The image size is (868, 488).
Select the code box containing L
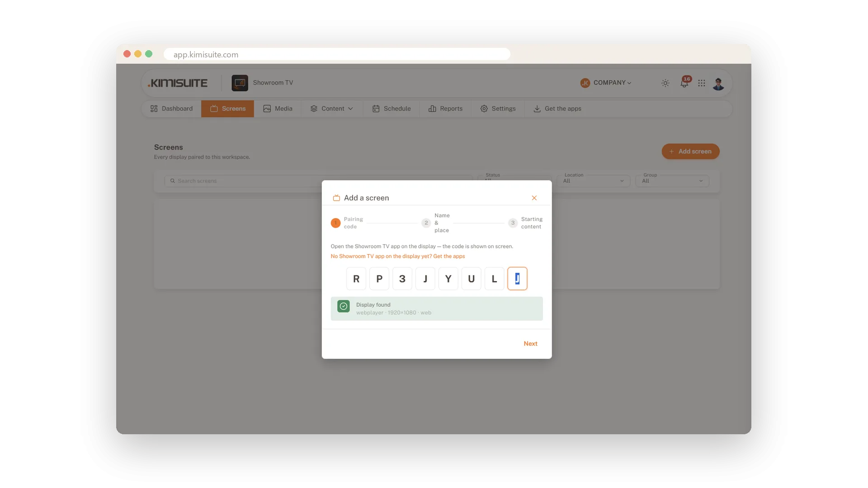(x=495, y=279)
